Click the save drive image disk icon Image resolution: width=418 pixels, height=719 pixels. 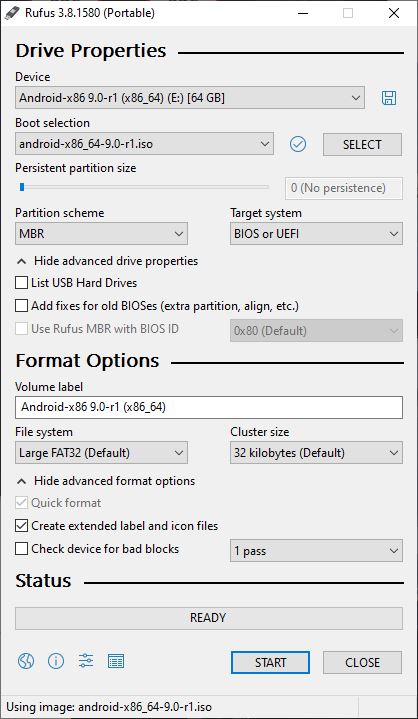tap(389, 98)
